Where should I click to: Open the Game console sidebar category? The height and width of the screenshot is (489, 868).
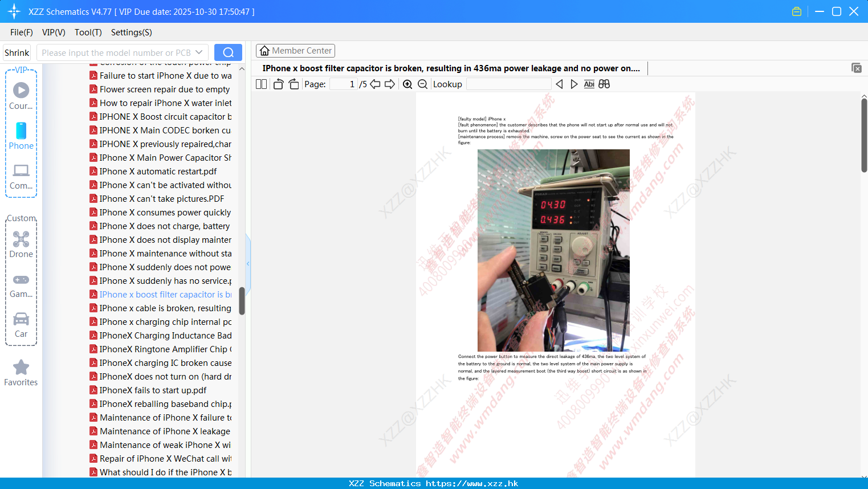(x=21, y=286)
